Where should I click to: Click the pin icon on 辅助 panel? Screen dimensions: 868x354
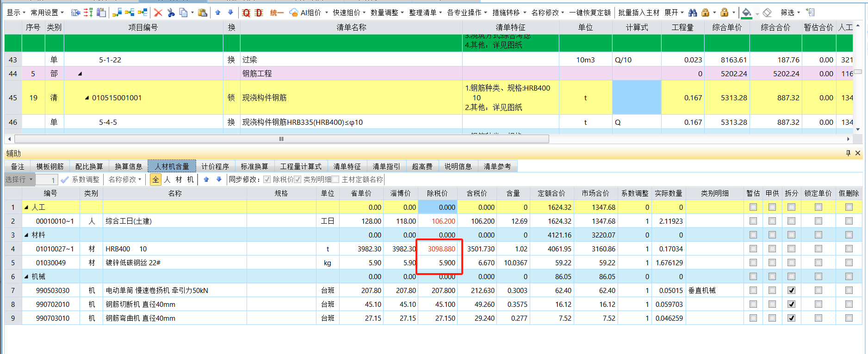click(848, 153)
